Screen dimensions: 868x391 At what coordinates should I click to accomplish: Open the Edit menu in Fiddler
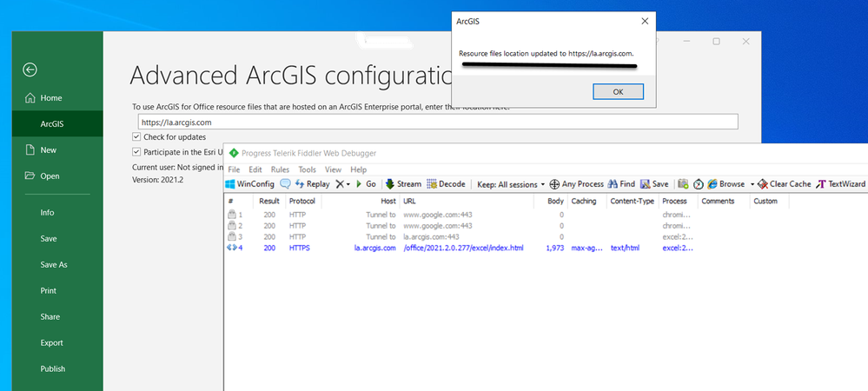click(255, 169)
